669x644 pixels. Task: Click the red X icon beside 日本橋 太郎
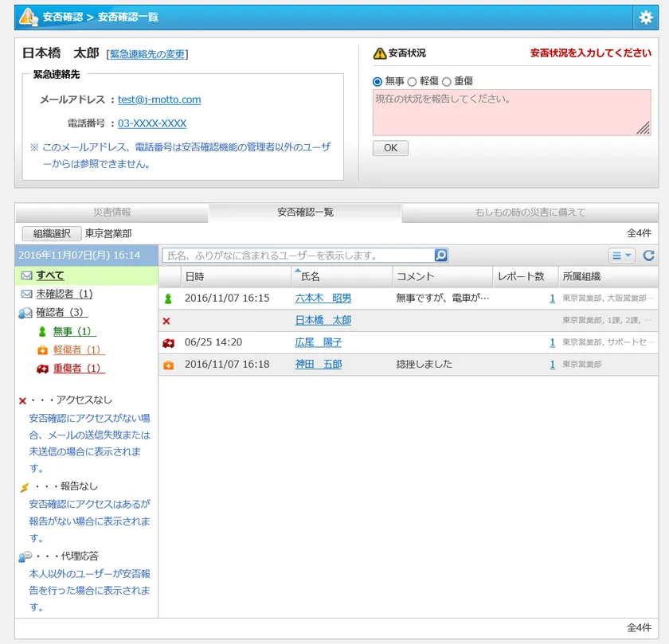(166, 321)
